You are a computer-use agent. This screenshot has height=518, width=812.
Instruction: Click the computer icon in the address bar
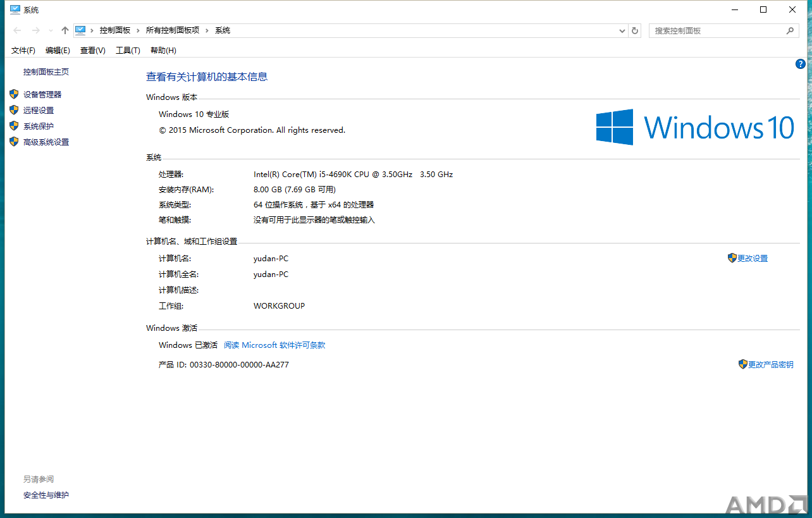pyautogui.click(x=80, y=30)
